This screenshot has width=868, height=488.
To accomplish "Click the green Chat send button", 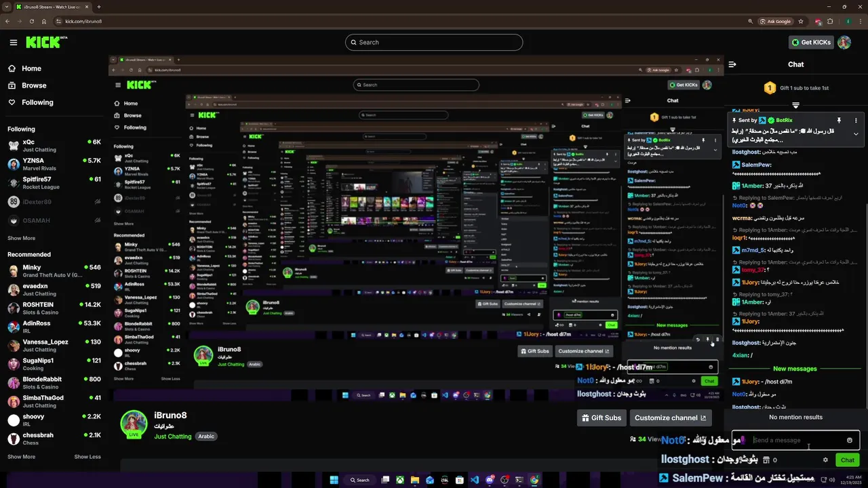I will [x=848, y=460].
